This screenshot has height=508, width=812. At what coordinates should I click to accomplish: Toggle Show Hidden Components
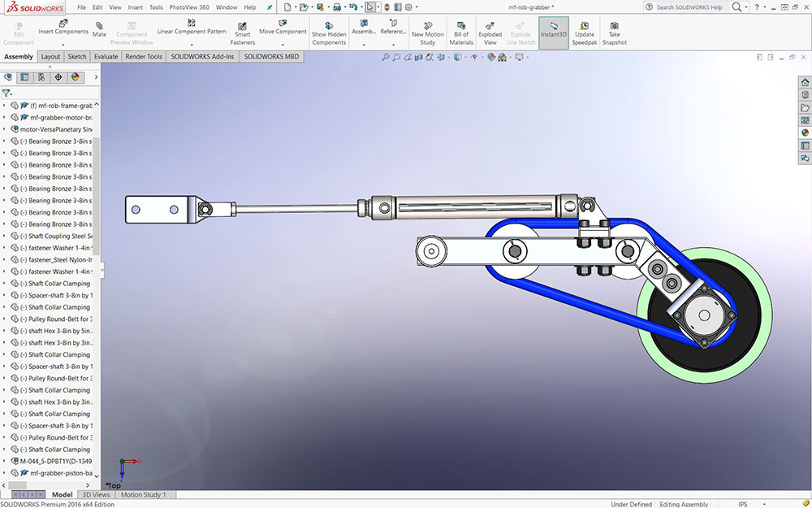coord(329,26)
